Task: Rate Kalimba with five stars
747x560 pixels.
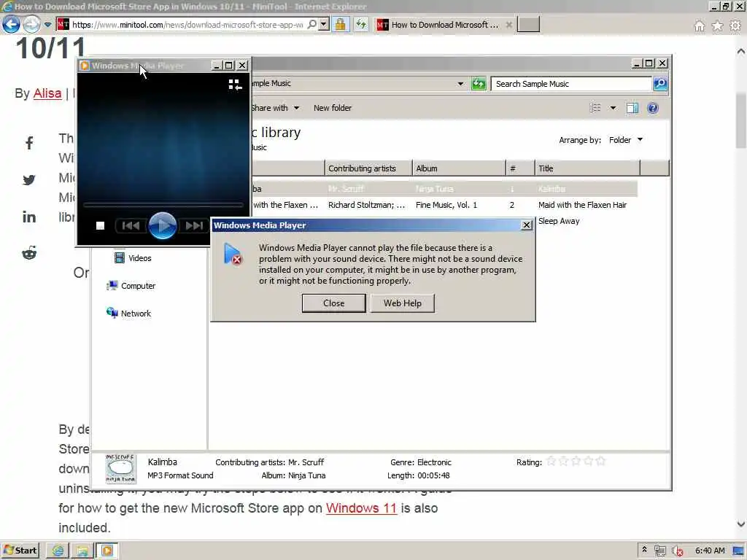Action: 601,461
